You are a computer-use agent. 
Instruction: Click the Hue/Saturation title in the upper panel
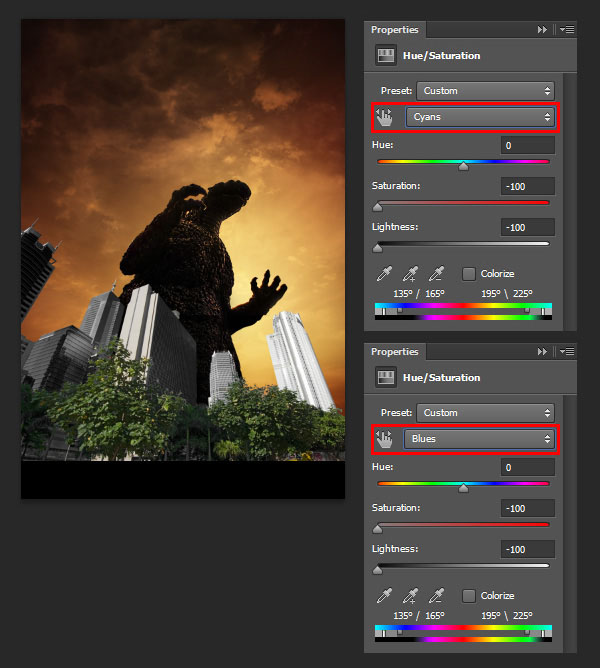coord(441,56)
